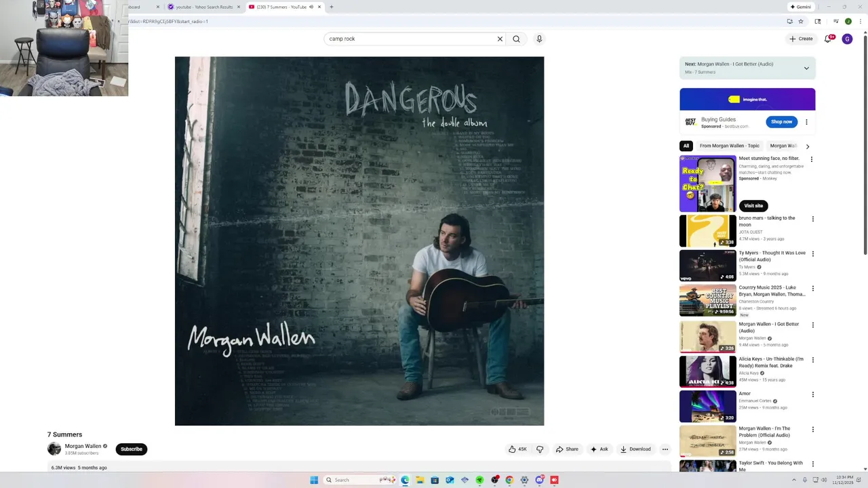Screen dimensions: 868x488
Task: Click the Share button
Action: tap(567, 449)
